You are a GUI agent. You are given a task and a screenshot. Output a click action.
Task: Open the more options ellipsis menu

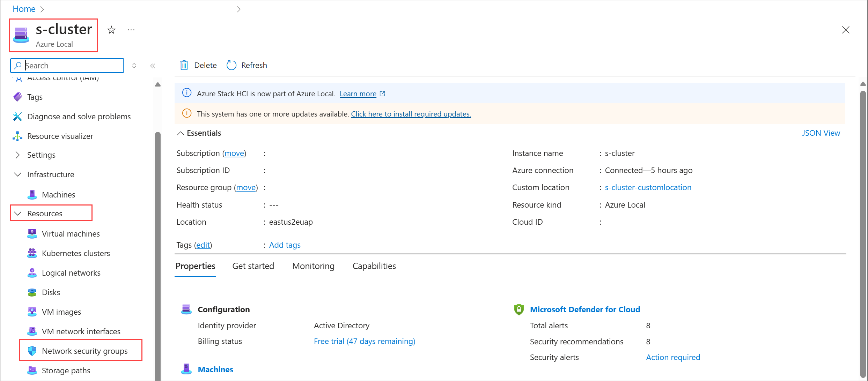131,30
